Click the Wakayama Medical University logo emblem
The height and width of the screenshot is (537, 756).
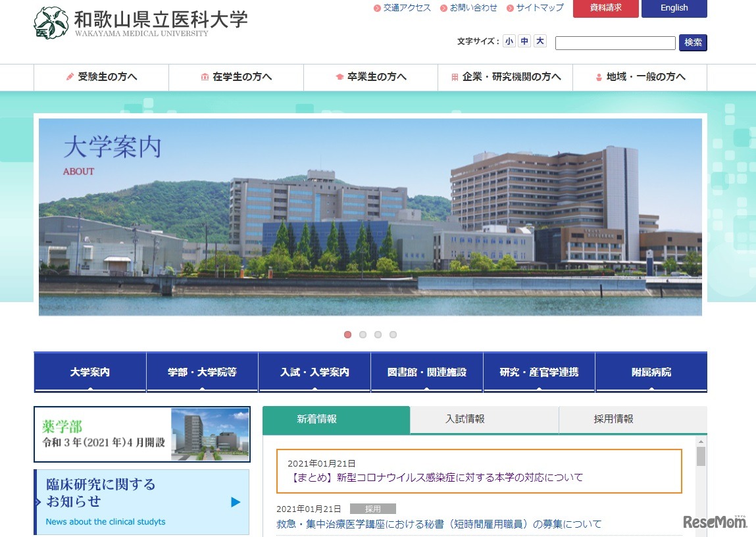[50, 22]
